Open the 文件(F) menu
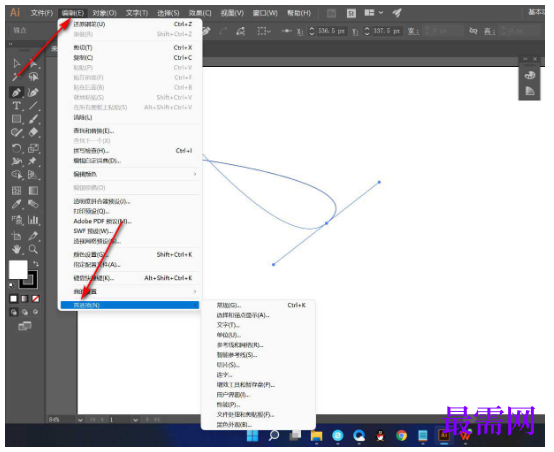This screenshot has height=452, width=554. tap(42, 13)
